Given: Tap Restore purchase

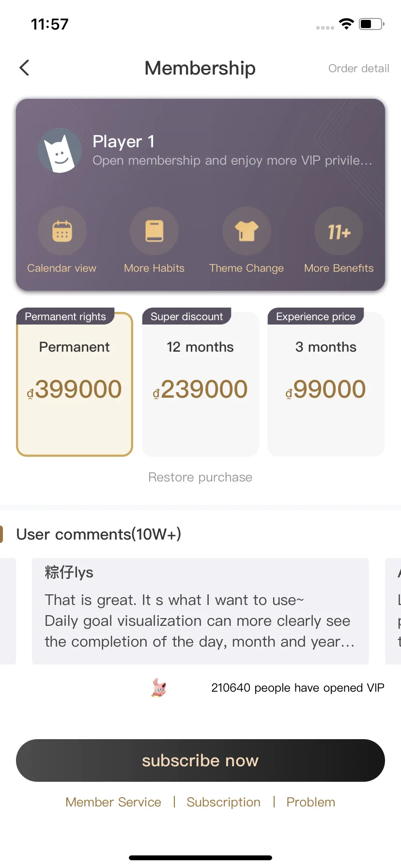Looking at the screenshot, I should pyautogui.click(x=200, y=477).
